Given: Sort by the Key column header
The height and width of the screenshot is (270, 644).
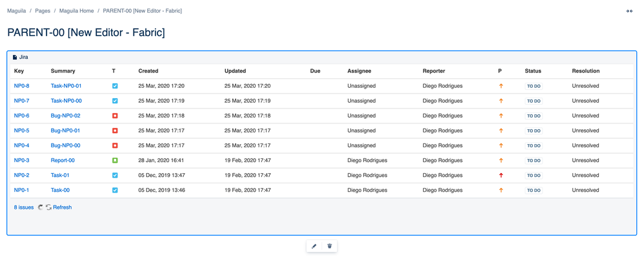Looking at the screenshot, I should 19,71.
